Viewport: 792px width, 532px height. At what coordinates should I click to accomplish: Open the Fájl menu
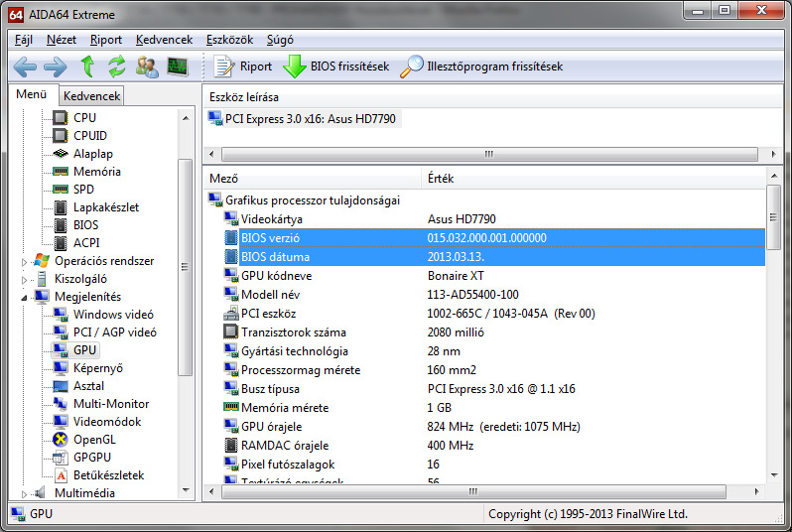point(23,40)
